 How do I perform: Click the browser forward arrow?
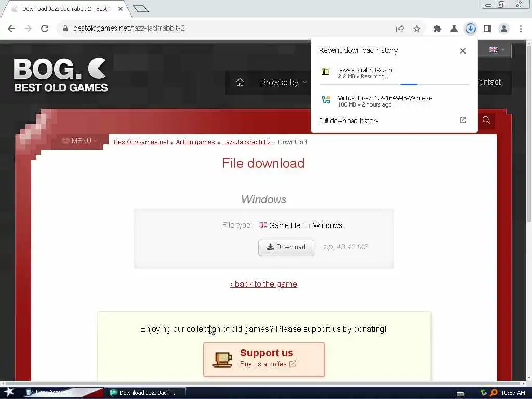[28, 29]
